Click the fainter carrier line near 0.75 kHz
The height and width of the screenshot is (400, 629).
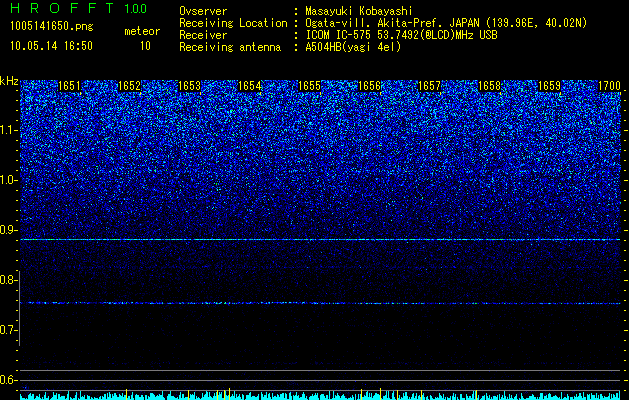pos(320,303)
